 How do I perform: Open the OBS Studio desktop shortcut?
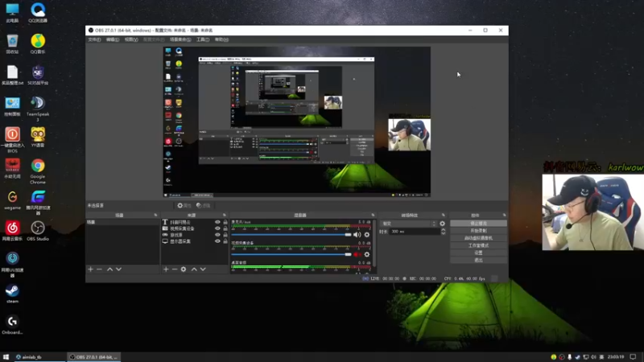tap(38, 231)
